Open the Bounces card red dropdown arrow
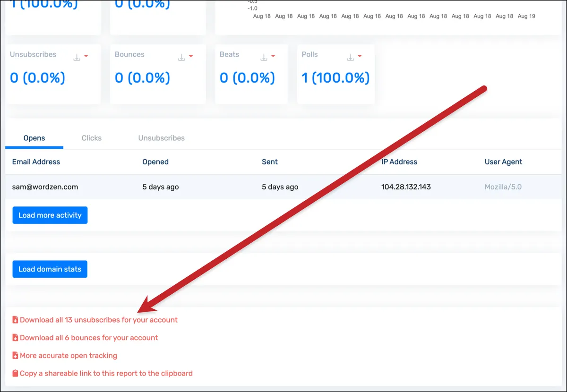Image resolution: width=567 pixels, height=392 pixels. [191, 57]
